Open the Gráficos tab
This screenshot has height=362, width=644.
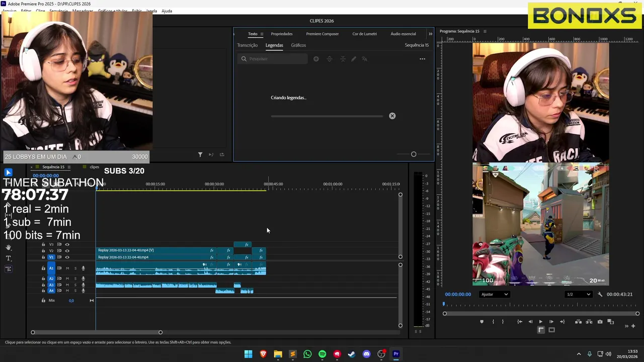(x=298, y=45)
